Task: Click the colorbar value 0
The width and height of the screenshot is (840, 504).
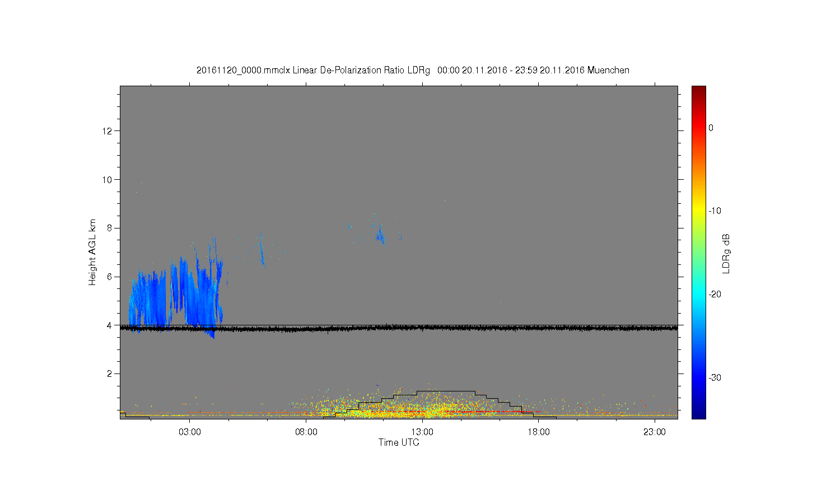Action: pyautogui.click(x=711, y=128)
